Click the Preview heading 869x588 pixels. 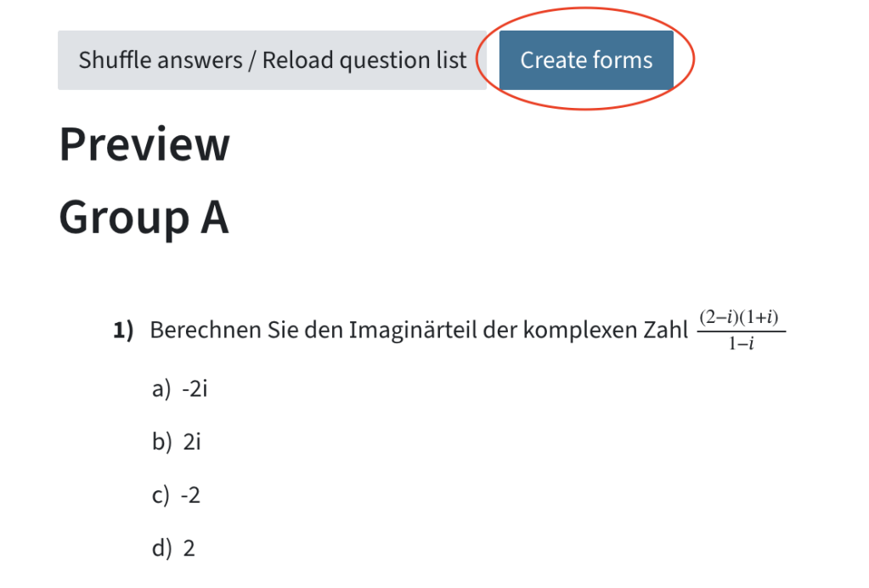click(144, 144)
